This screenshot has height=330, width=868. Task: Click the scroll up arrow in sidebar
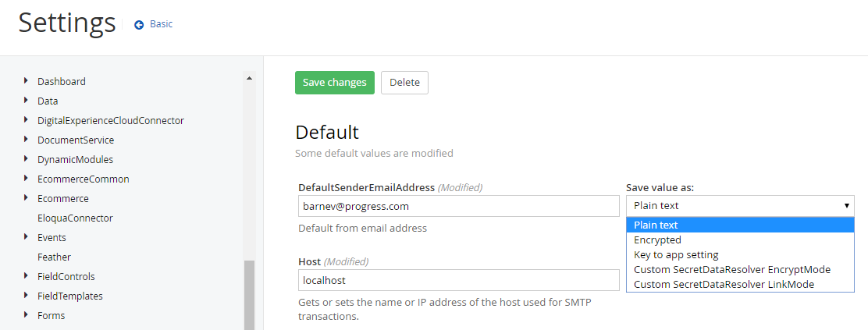(250, 78)
